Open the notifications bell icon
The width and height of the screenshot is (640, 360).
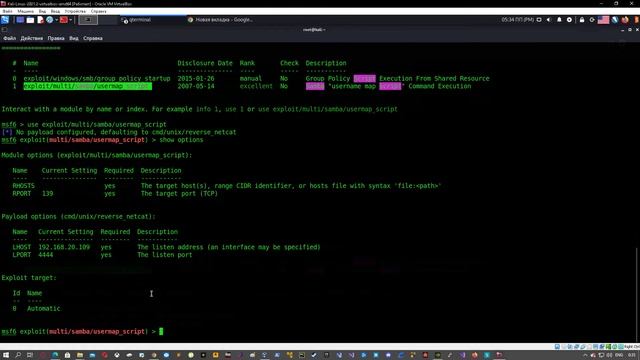[x=559, y=20]
